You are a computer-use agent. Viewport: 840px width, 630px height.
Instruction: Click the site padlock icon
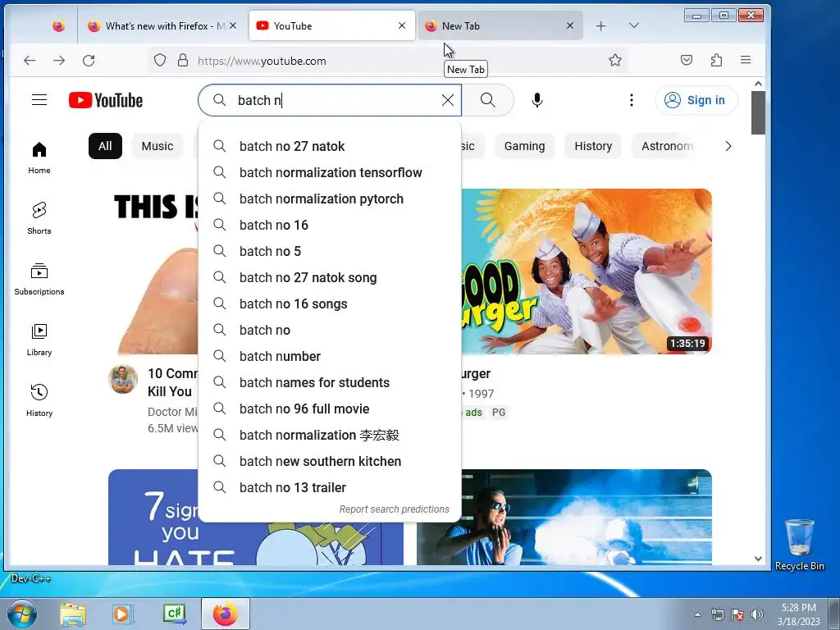pos(183,60)
